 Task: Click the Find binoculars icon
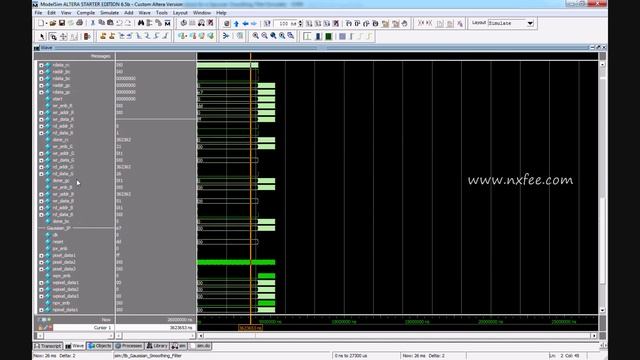(x=141, y=23)
